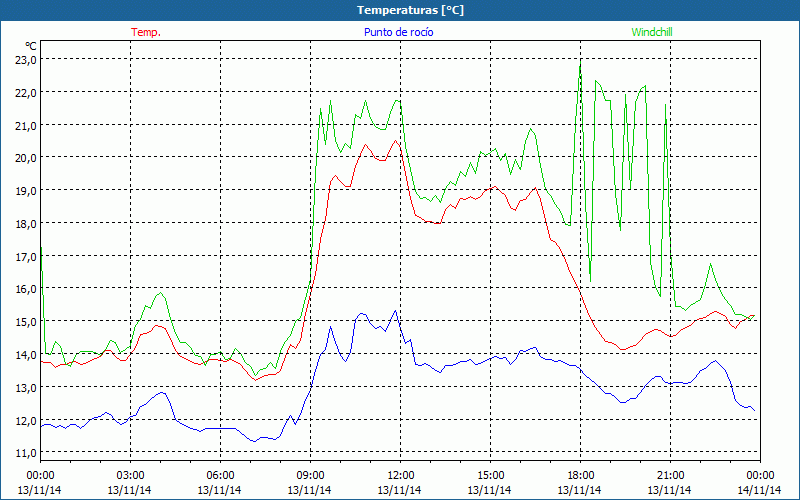The height and width of the screenshot is (500, 800).
Task: Click the '23,0' y-axis value
Action: 27,59
